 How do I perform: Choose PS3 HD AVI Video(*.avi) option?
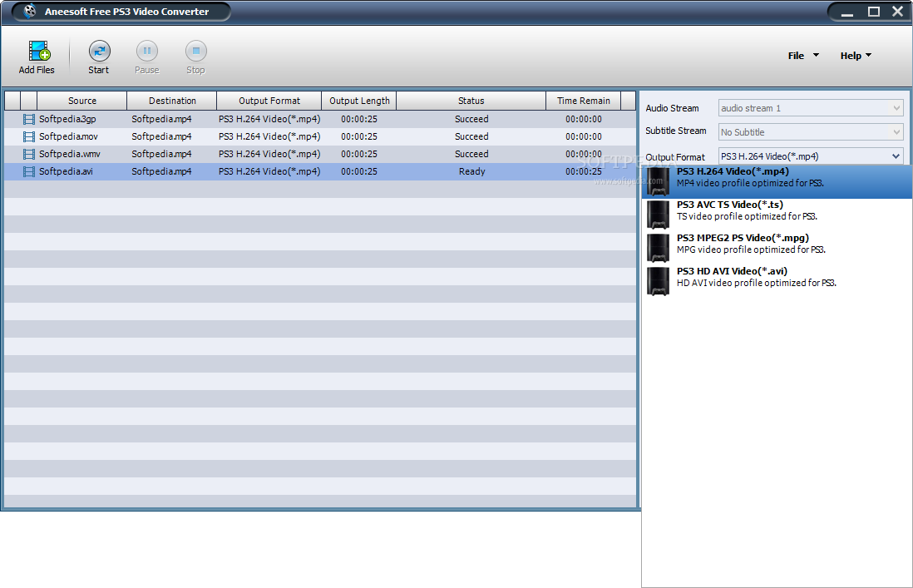coord(777,281)
